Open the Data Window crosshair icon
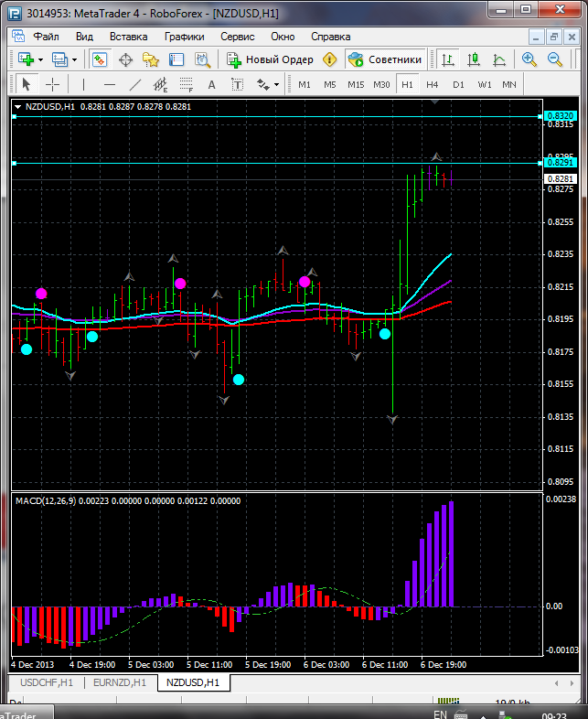 pyautogui.click(x=125, y=59)
